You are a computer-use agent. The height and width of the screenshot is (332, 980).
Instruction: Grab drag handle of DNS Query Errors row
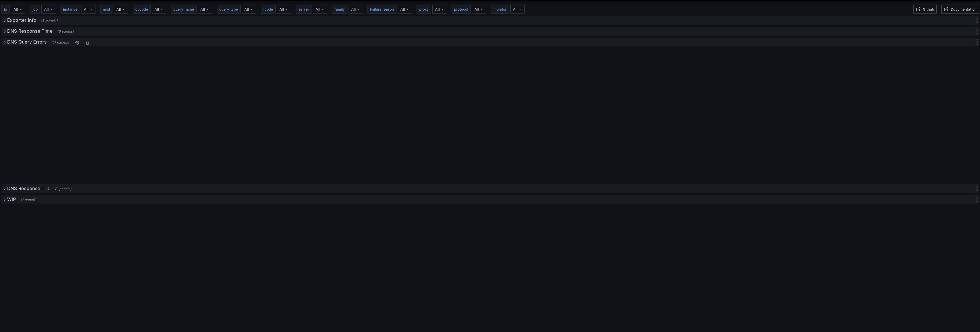(976, 42)
